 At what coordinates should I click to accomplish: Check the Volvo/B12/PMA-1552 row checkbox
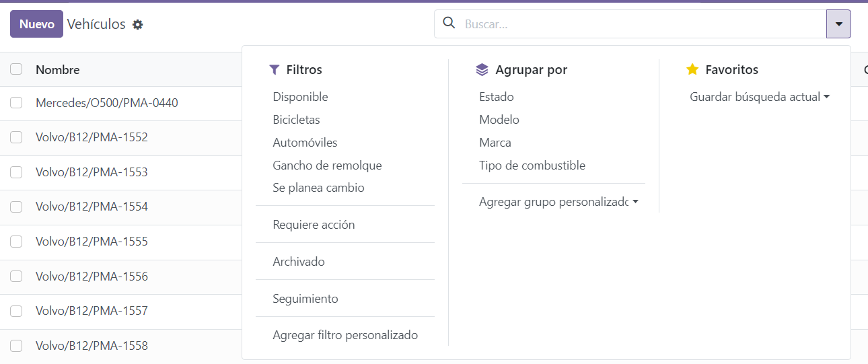[16, 137]
